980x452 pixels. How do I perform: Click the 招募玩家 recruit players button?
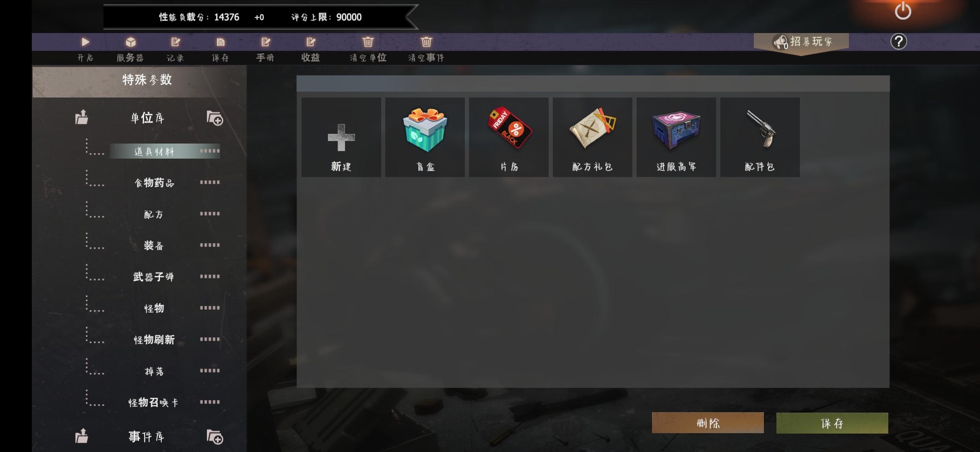tap(801, 42)
